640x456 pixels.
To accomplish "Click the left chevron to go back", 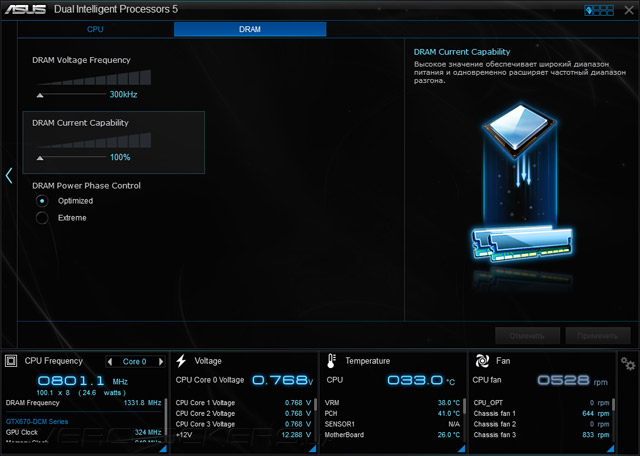I will pos(9,176).
